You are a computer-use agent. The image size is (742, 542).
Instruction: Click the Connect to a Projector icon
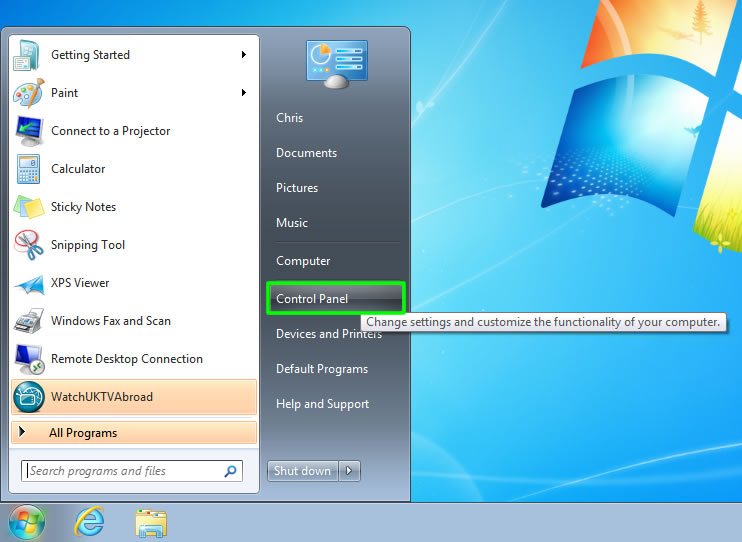[29, 131]
